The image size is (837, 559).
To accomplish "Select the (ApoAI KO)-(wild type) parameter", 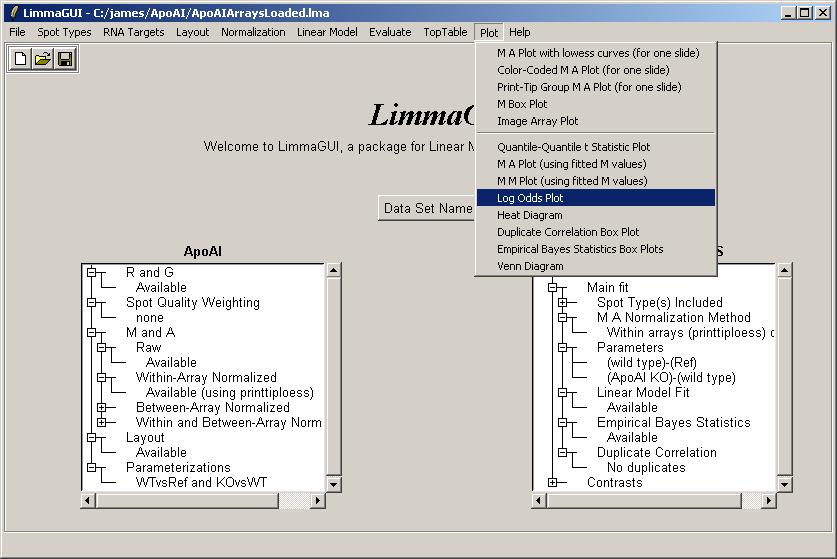I will (x=670, y=378).
